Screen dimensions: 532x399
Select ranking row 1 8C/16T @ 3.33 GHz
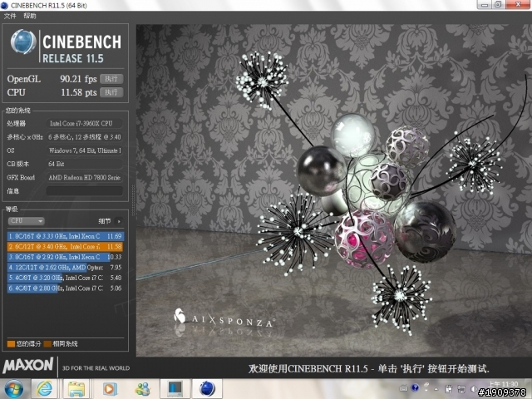[66, 236]
